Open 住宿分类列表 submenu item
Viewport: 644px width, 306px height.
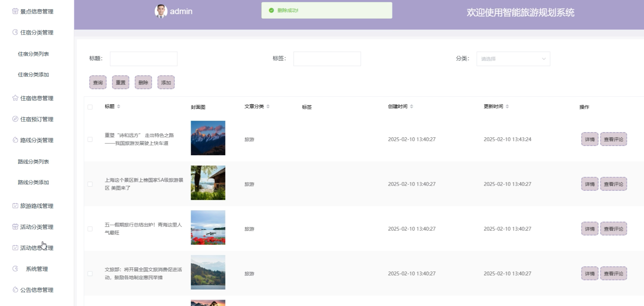click(x=33, y=54)
